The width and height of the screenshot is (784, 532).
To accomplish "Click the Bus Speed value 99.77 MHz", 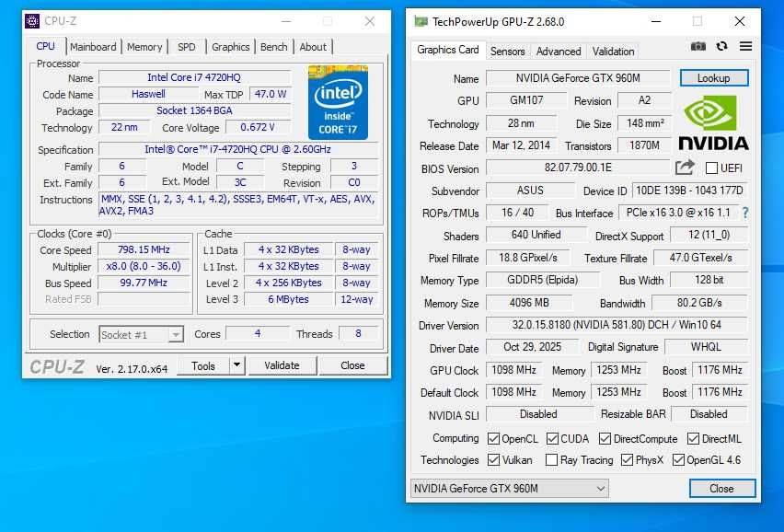I will (x=144, y=283).
